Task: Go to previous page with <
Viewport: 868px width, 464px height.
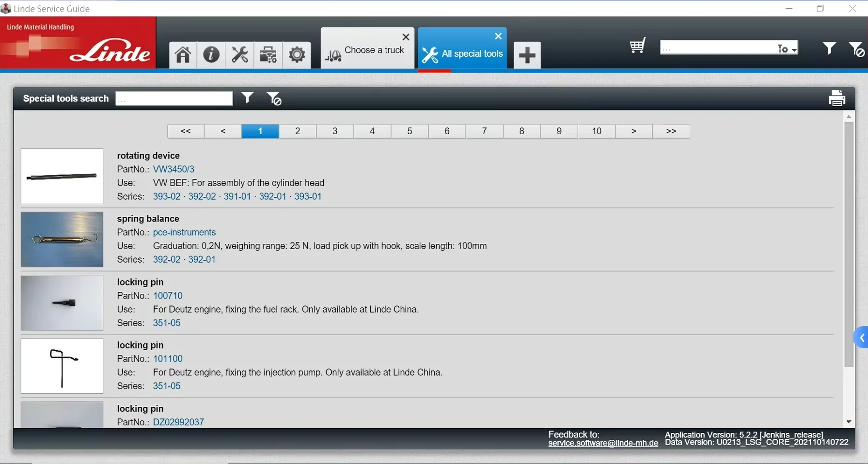Action: click(x=223, y=131)
